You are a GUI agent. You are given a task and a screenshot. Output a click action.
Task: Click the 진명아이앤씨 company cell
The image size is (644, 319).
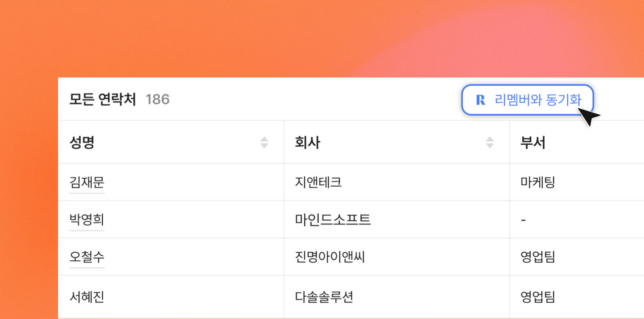tap(330, 257)
